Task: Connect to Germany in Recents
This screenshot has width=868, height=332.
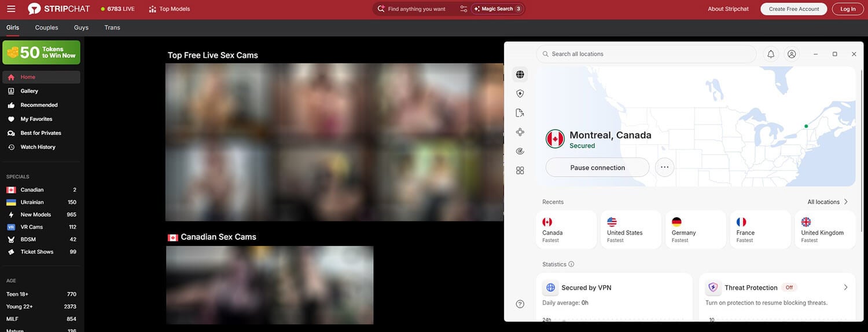Action: (696, 230)
